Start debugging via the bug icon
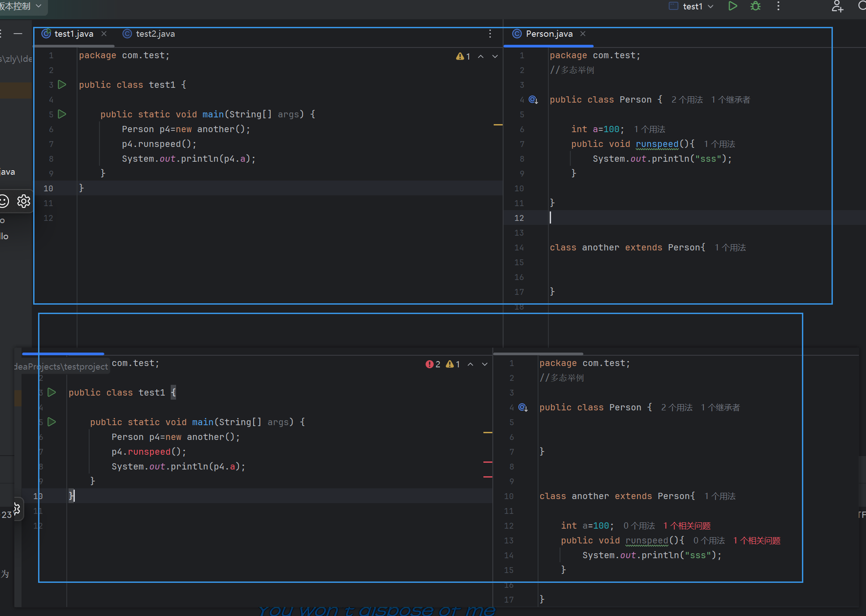The height and width of the screenshot is (616, 866). point(756,6)
